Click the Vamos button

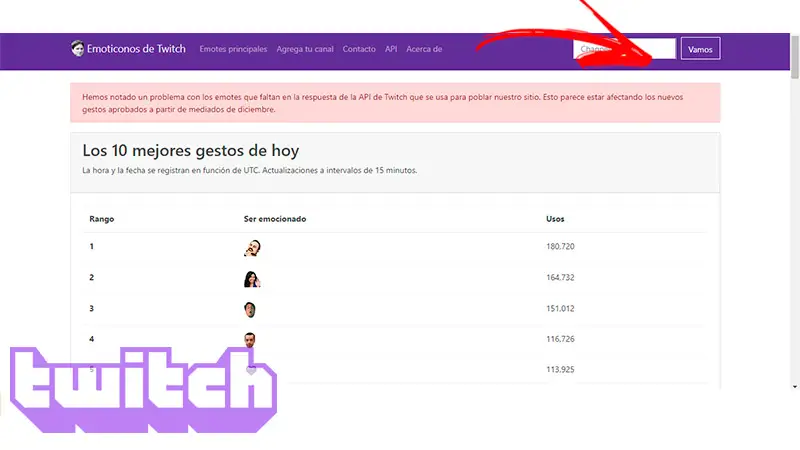coord(700,49)
